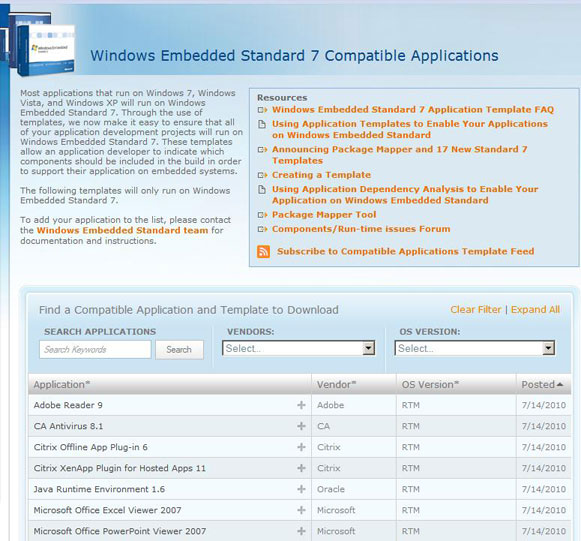The width and height of the screenshot is (581, 541).
Task: Click arrow icon beside Package Mapper Tool
Action: [262, 215]
